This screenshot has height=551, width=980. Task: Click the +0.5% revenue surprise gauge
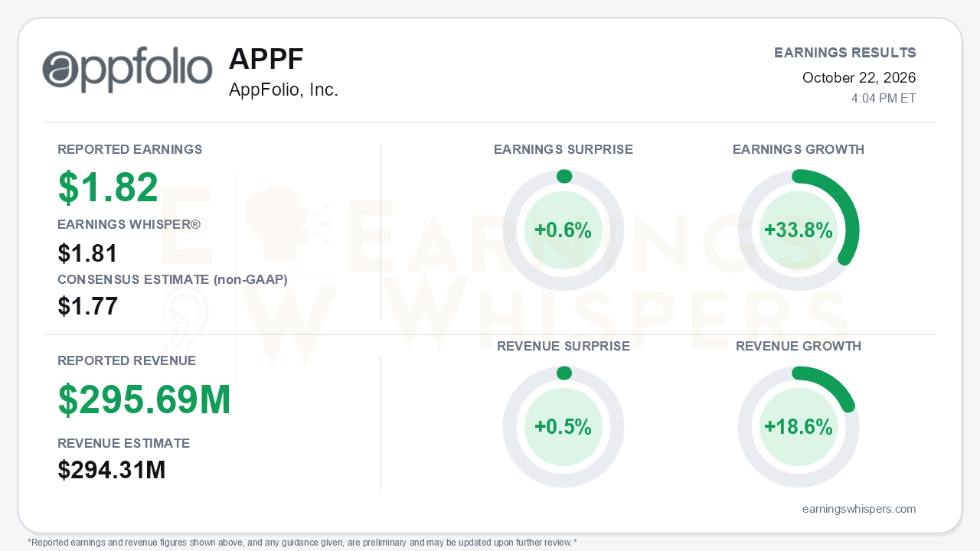[x=563, y=427]
